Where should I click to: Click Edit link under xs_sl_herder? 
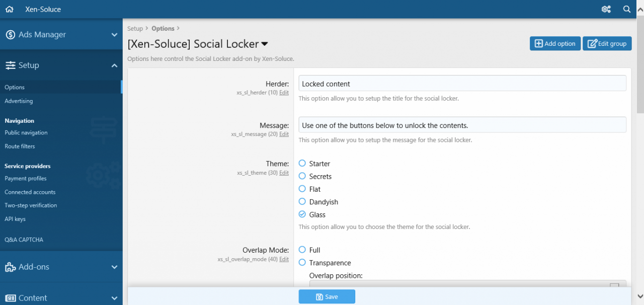click(x=284, y=93)
